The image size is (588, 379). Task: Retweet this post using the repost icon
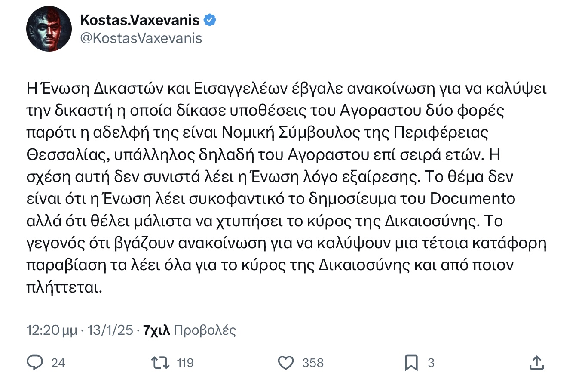tap(161, 363)
